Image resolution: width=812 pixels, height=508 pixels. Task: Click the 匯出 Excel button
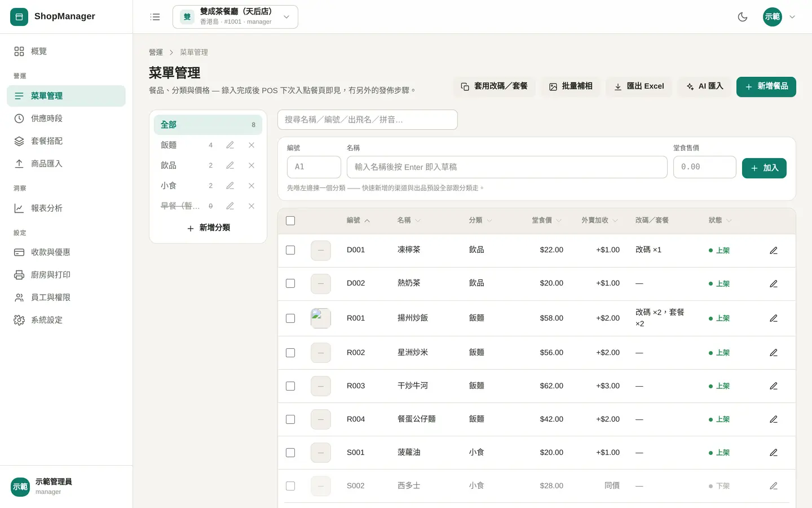tap(639, 87)
